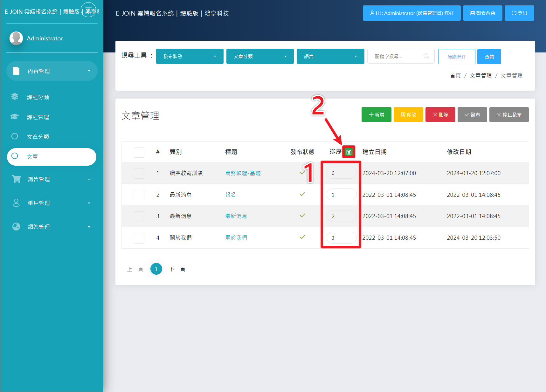Click 觀看前台 to view the frontend

coord(482,13)
